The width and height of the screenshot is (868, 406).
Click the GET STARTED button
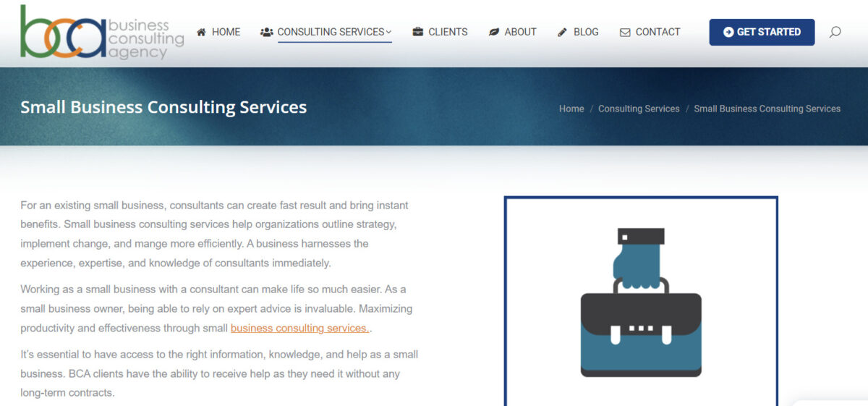pos(762,32)
